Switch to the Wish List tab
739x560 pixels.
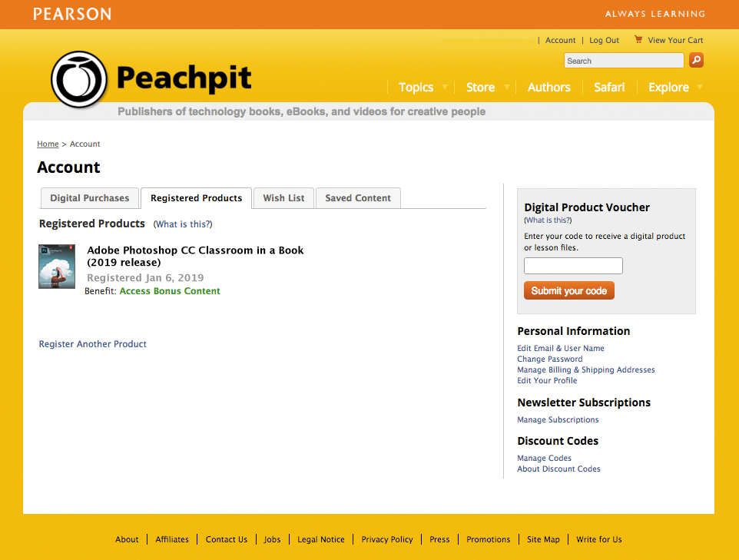click(x=283, y=198)
